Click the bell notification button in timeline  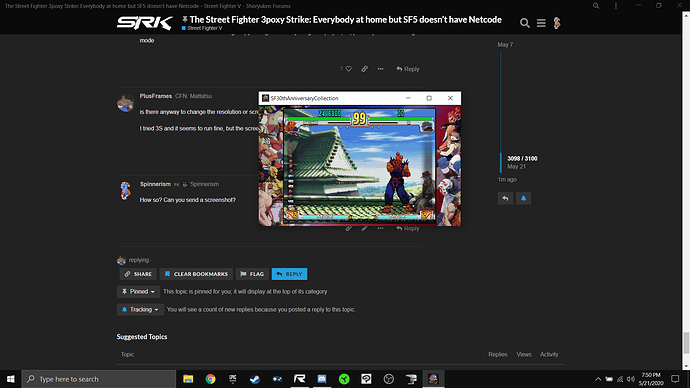[523, 198]
